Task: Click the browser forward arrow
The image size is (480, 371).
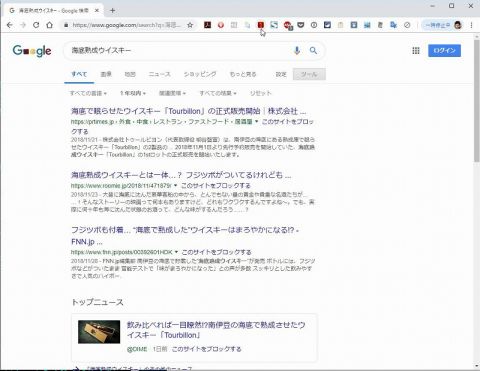Action: 23,25
